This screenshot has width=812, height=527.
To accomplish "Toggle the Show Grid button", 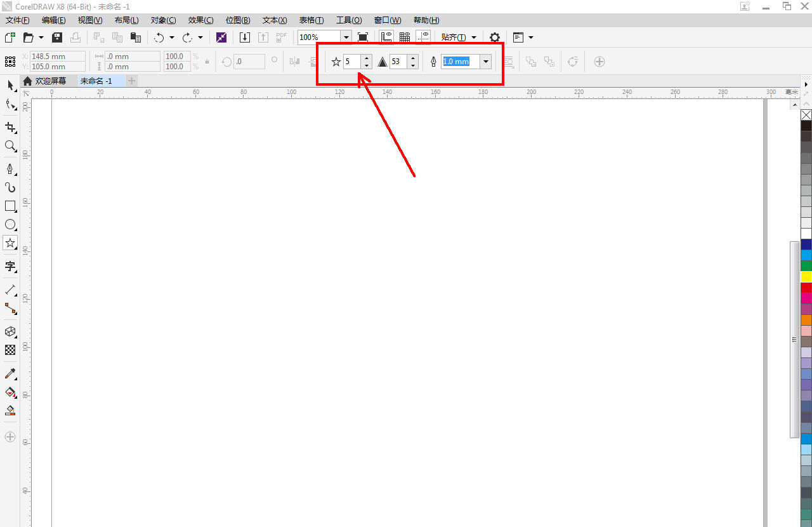I will (404, 37).
